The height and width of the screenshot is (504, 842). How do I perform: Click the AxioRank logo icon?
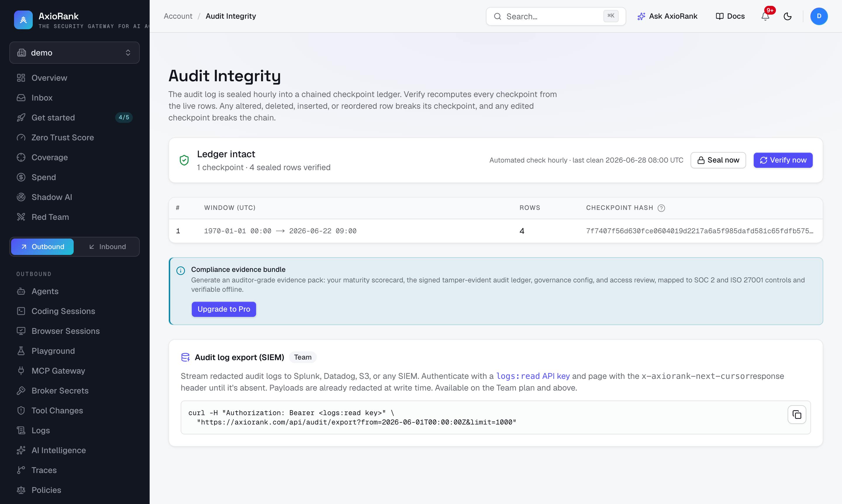23,20
